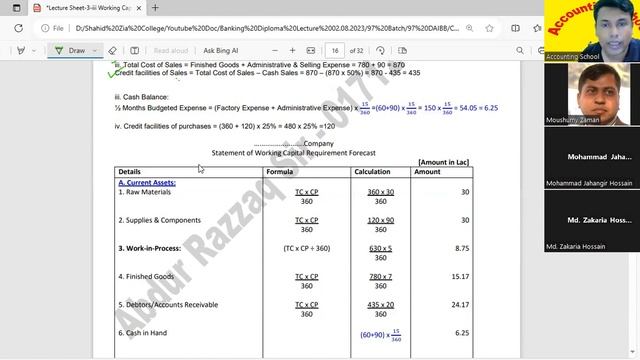Viewport: 640px width, 360px height.
Task: Click '3. Work-in-Process:' row label
Action: point(149,248)
